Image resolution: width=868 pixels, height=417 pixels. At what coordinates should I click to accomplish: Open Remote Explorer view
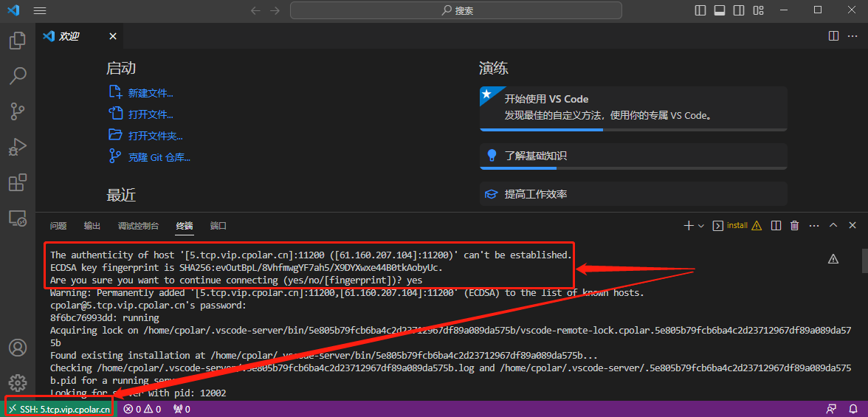[x=18, y=218]
